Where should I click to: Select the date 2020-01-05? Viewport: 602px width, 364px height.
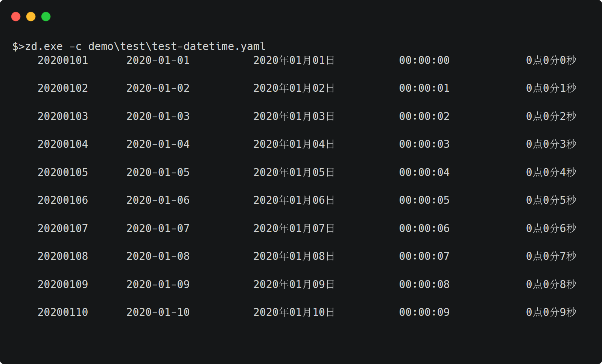point(158,172)
